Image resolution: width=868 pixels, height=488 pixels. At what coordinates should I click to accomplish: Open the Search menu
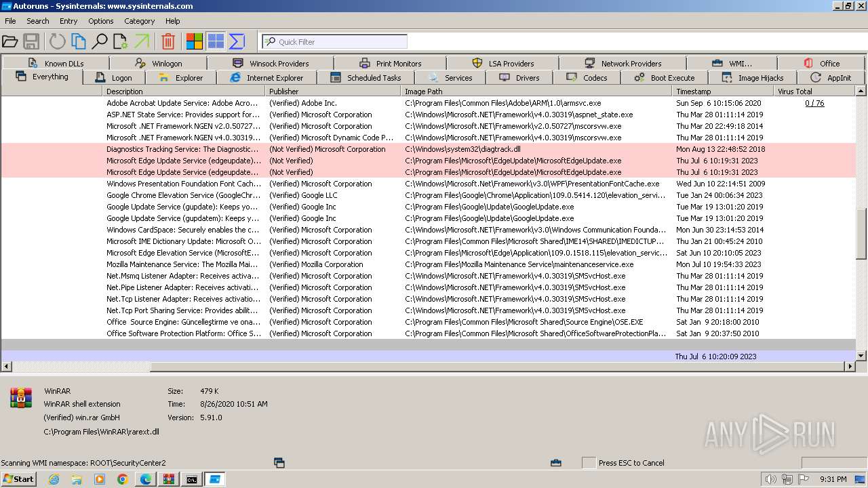click(38, 21)
